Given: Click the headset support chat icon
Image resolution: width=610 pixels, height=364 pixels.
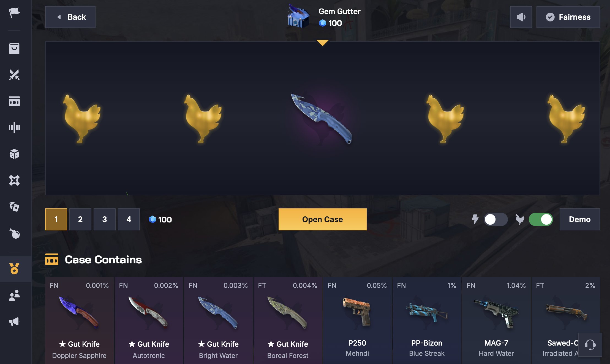Looking at the screenshot, I should [x=590, y=344].
